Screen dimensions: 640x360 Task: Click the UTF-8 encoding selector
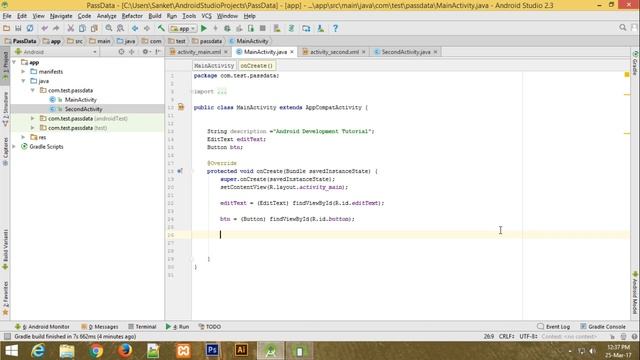pyautogui.click(x=529, y=336)
